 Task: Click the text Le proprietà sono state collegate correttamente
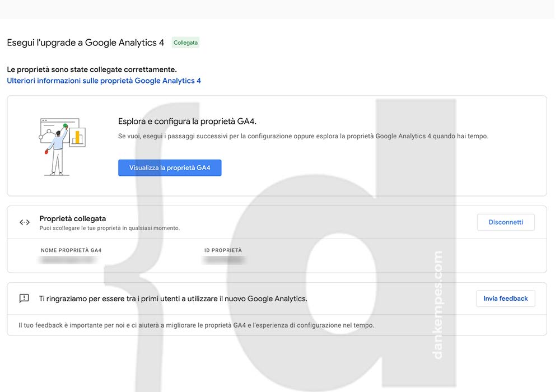tap(92, 69)
